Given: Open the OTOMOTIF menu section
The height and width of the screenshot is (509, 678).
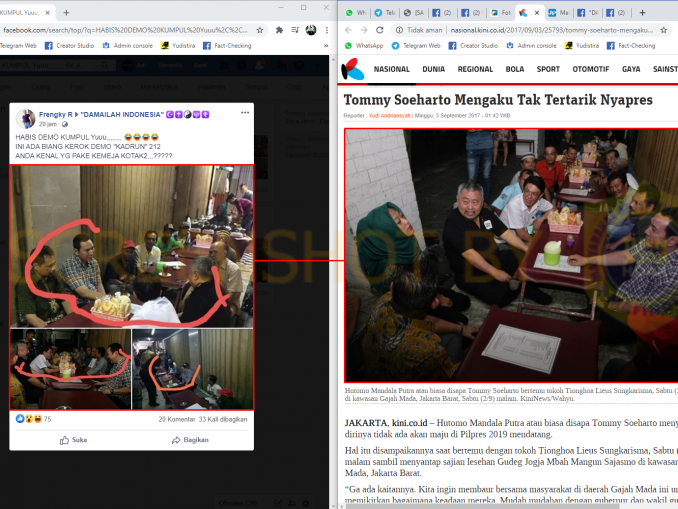Looking at the screenshot, I should click(x=591, y=69).
